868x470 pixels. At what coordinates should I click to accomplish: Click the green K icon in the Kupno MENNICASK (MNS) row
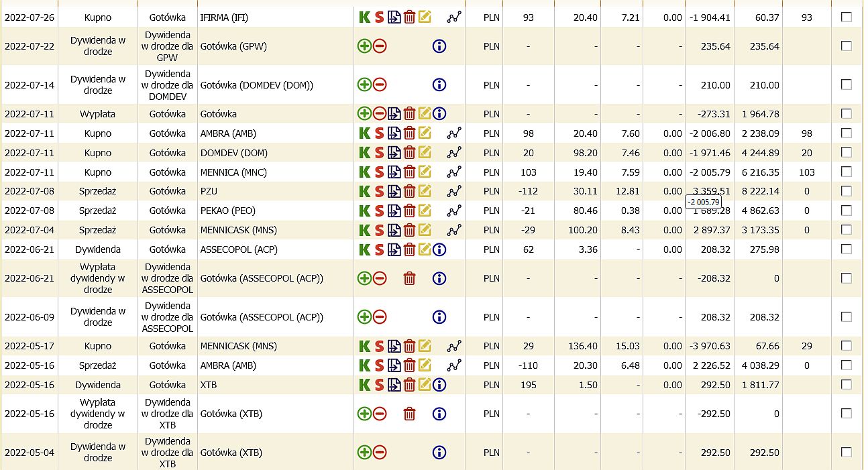click(x=364, y=347)
